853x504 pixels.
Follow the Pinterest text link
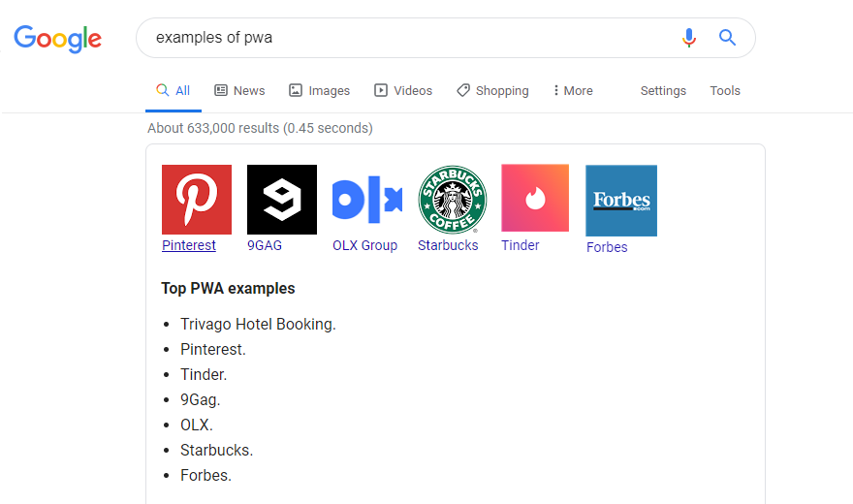[189, 245]
